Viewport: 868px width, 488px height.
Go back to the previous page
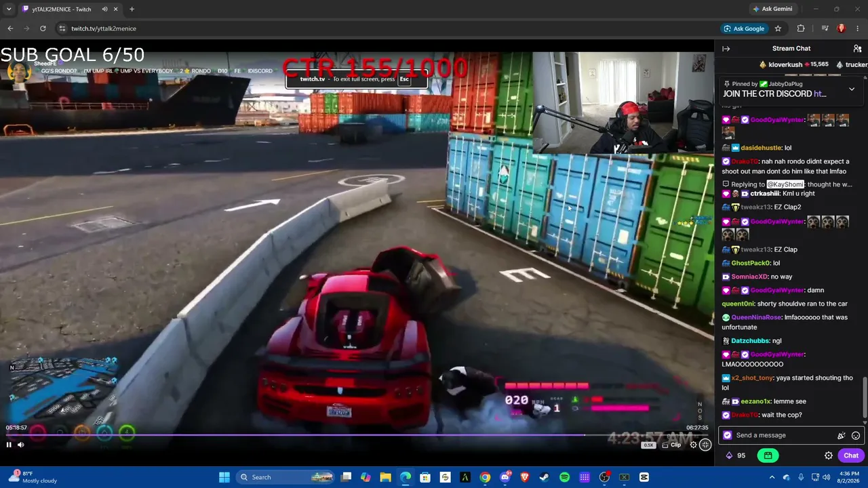tap(10, 28)
